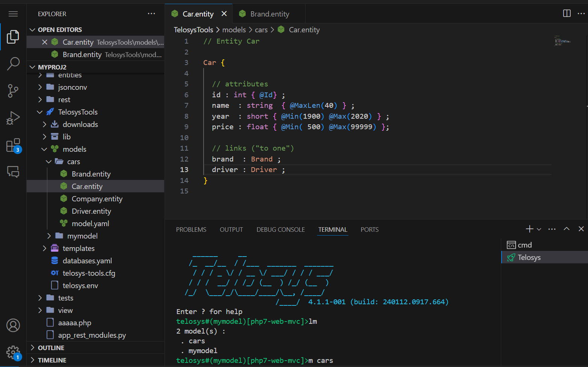Switch to the PROBLEMS panel tab
588x367 pixels.
(191, 230)
